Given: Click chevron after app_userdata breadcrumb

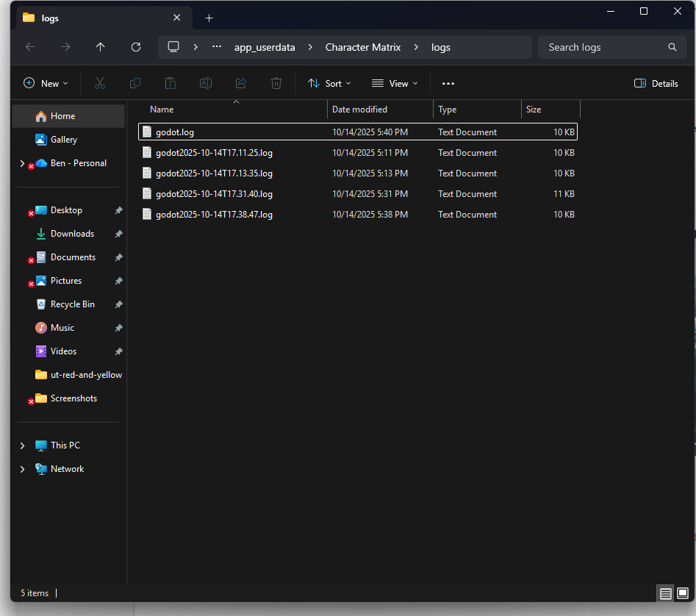Looking at the screenshot, I should pos(310,47).
